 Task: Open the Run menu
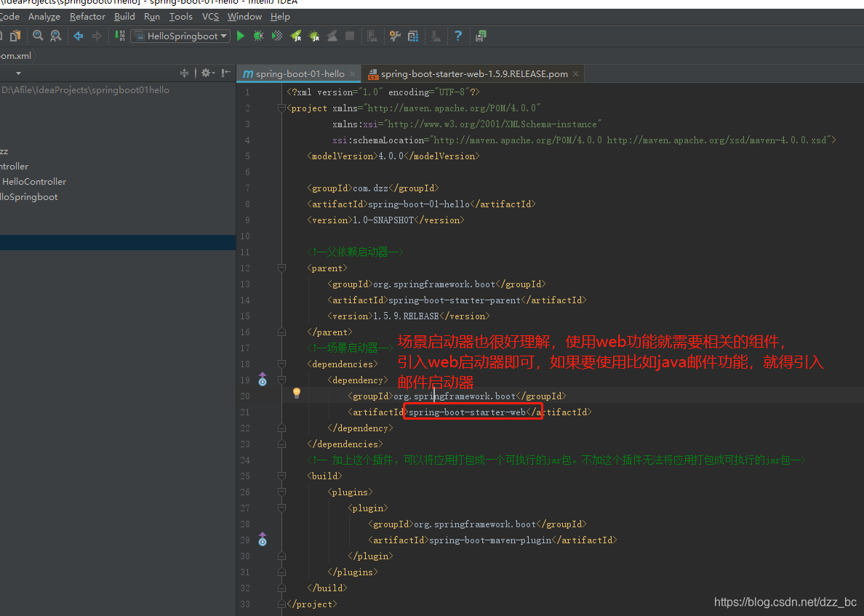click(151, 17)
